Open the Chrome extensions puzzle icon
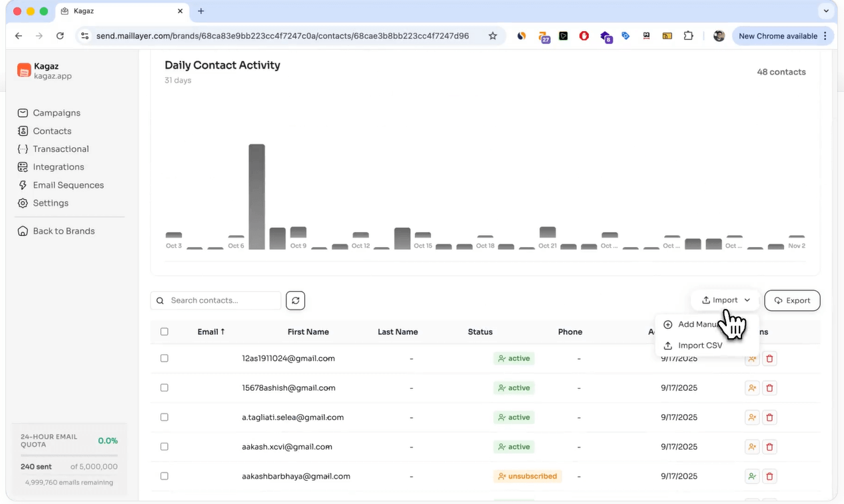Viewport: 844px width, 504px height. point(689,36)
